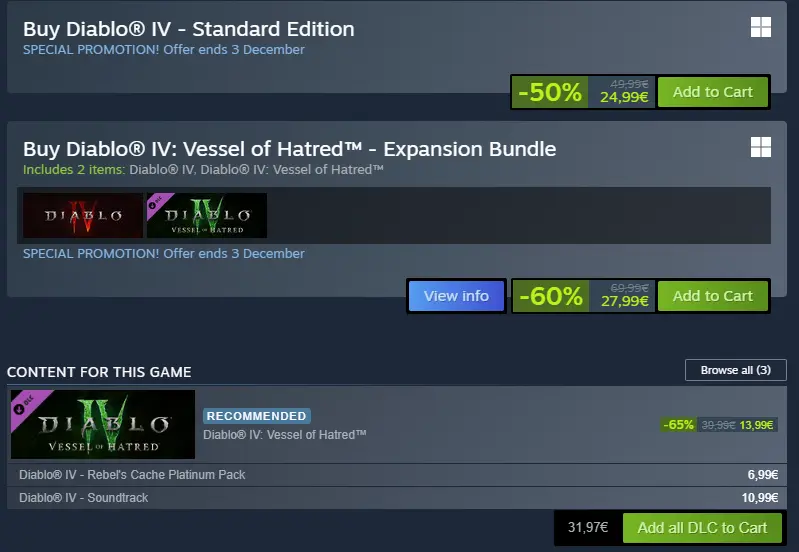This screenshot has width=799, height=552.
Task: Open Diablo IV base game thumbnail
Action: coord(82,215)
